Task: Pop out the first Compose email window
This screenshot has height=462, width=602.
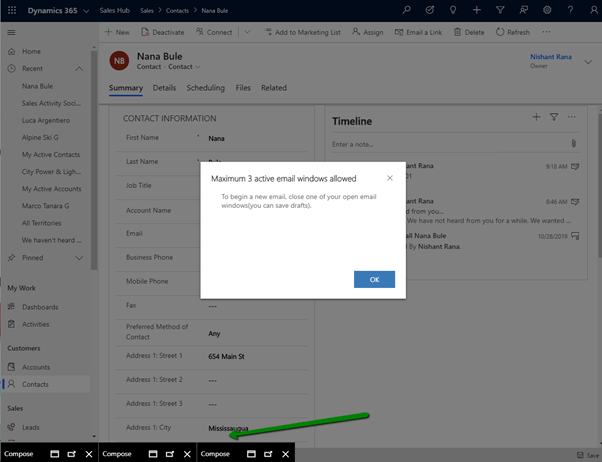Action: (71, 454)
